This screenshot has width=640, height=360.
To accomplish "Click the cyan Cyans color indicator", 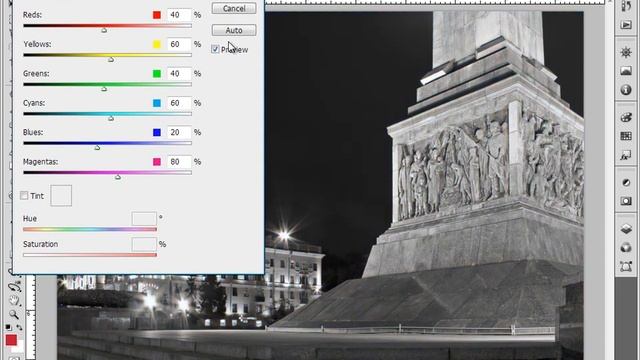I will pyautogui.click(x=157, y=103).
